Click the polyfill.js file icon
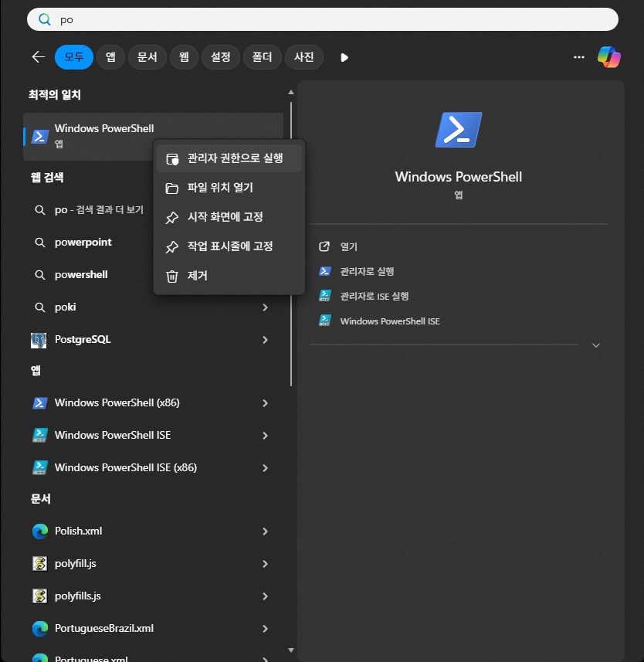This screenshot has height=662, width=644. 39,563
